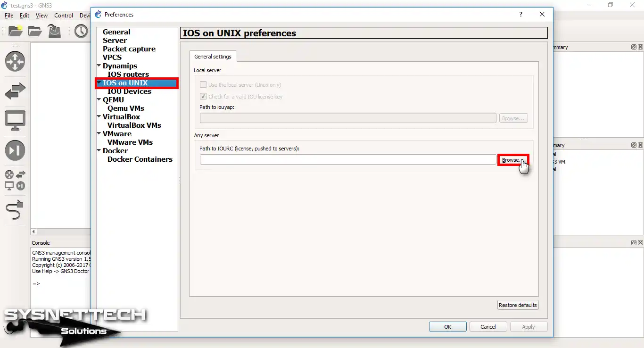Click the Save project toolbar icon

click(x=54, y=31)
